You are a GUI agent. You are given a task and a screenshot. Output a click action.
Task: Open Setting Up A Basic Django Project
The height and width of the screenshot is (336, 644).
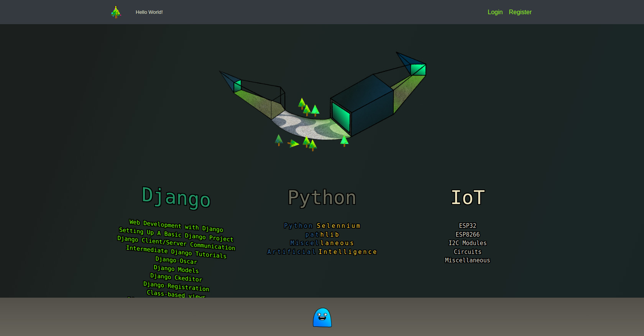tap(176, 235)
